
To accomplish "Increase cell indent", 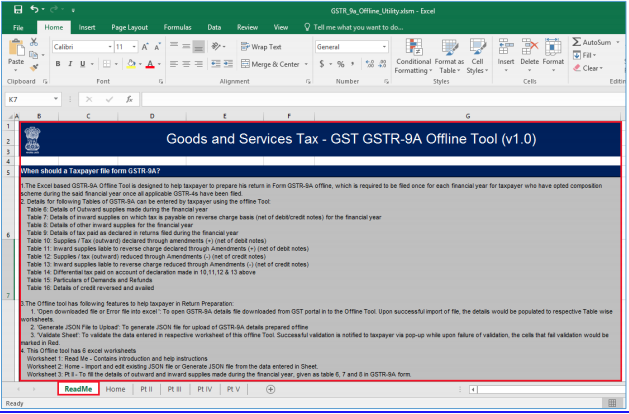I will tap(228, 64).
